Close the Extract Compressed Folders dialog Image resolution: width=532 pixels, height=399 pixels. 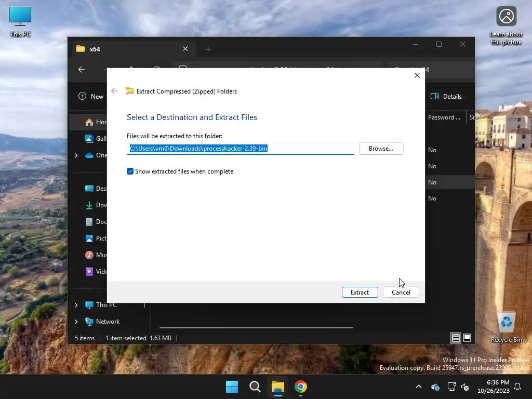point(417,75)
